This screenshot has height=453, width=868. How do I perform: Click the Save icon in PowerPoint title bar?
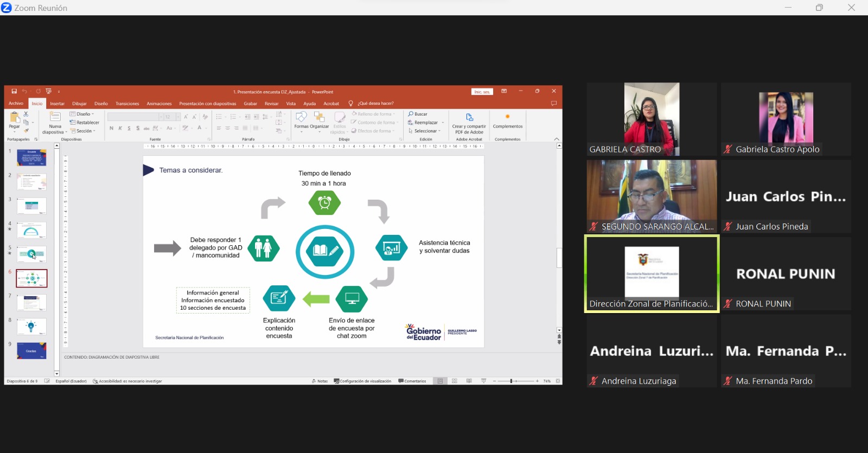pos(14,92)
